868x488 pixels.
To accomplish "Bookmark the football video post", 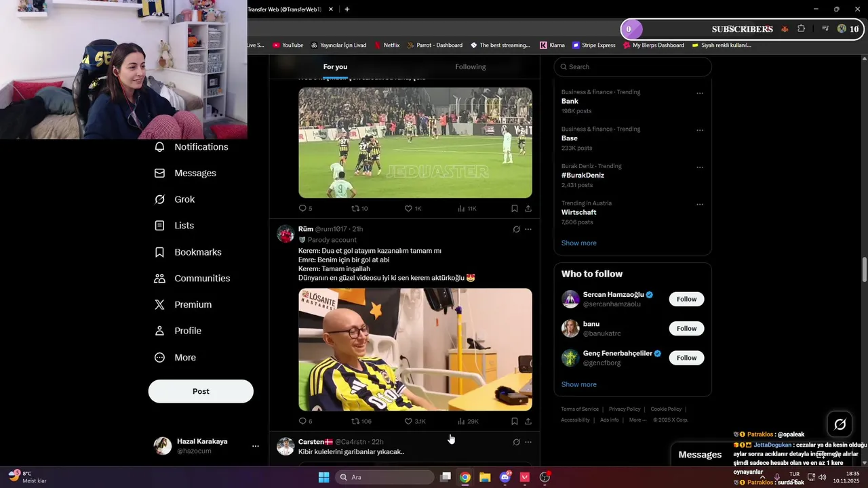I will coord(515,209).
